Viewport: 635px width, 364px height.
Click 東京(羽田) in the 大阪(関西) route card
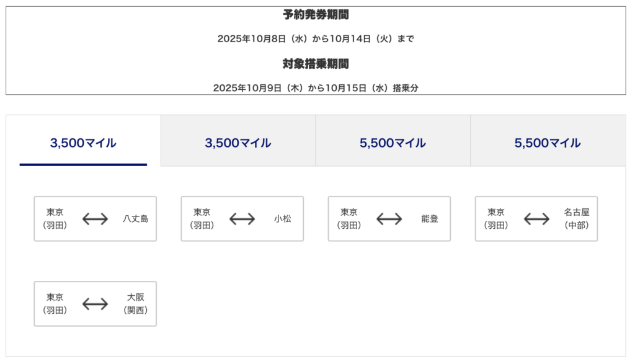(x=55, y=304)
